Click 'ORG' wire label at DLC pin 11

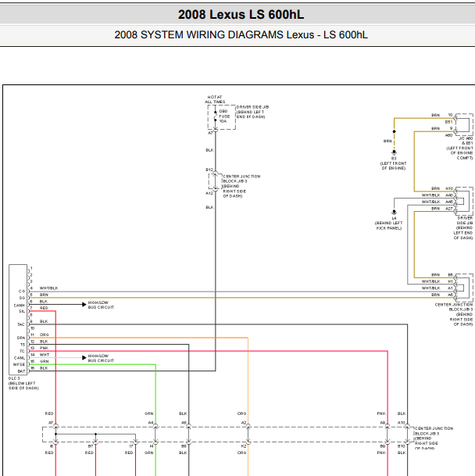[x=44, y=335]
